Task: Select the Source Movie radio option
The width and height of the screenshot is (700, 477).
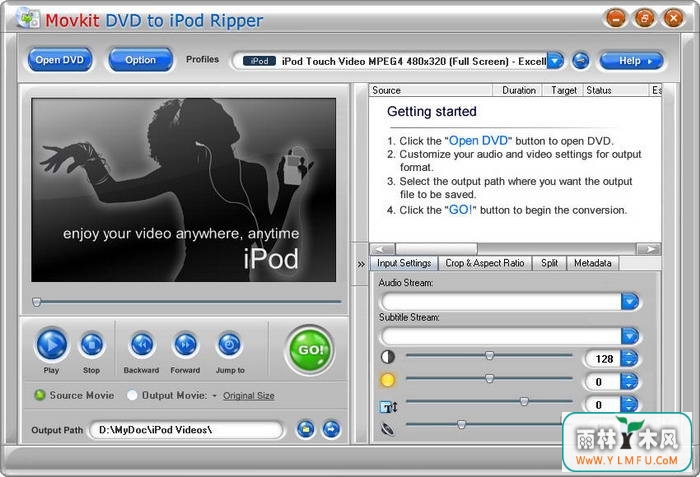Action: click(x=40, y=395)
